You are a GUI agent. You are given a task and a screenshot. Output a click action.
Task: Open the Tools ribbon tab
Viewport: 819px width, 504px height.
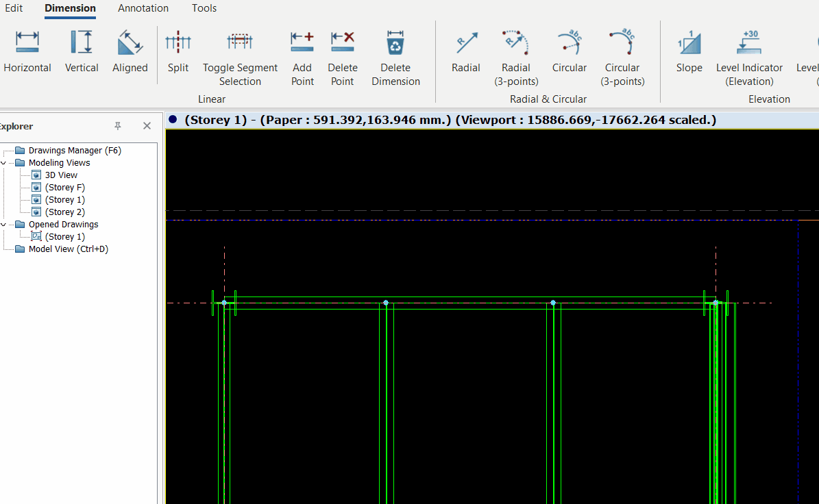[x=204, y=8]
